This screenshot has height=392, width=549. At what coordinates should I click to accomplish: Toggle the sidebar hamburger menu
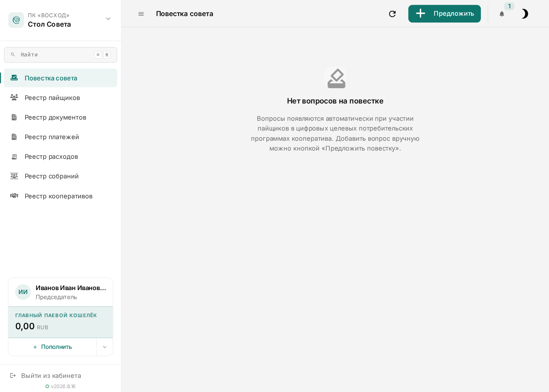(141, 14)
